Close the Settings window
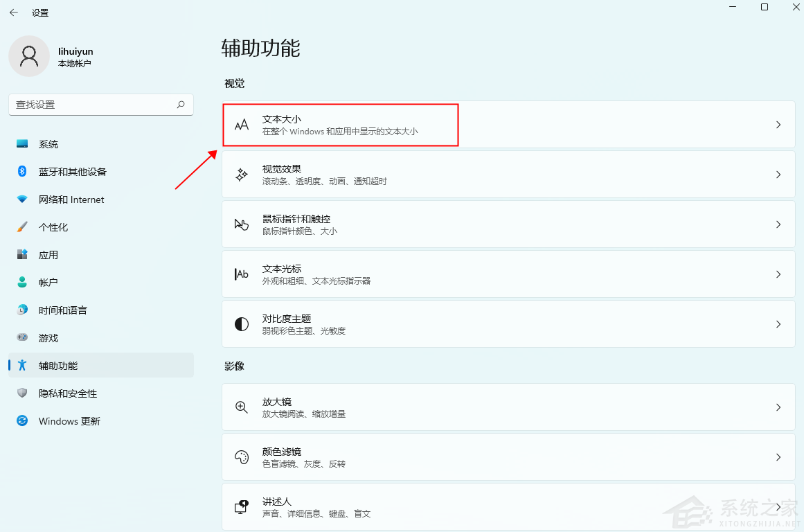Image resolution: width=804 pixels, height=532 pixels. tap(796, 7)
